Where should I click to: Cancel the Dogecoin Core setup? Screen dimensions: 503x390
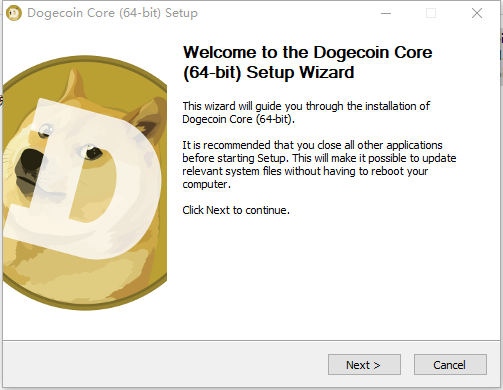click(x=450, y=365)
